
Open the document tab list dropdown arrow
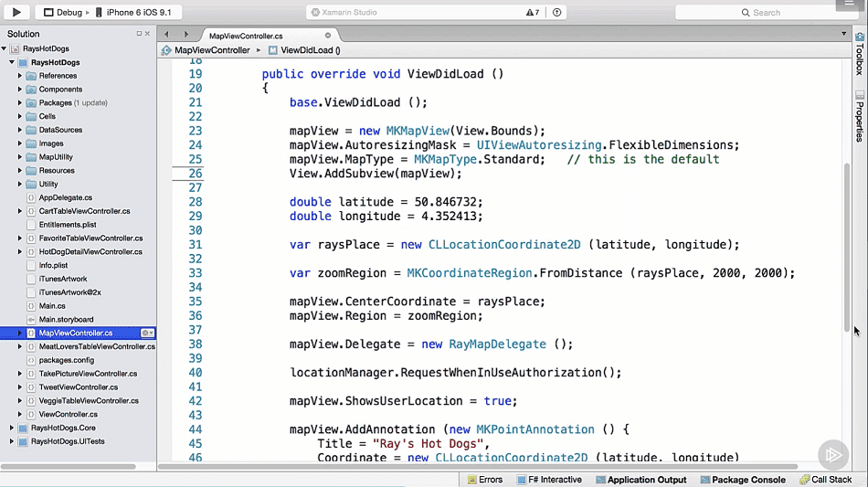(x=843, y=34)
